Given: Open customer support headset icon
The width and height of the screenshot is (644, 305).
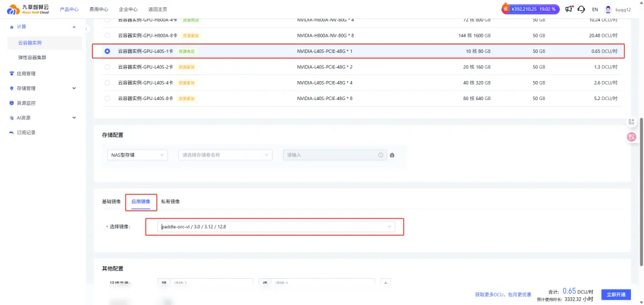Looking at the screenshot, I should point(581,9).
